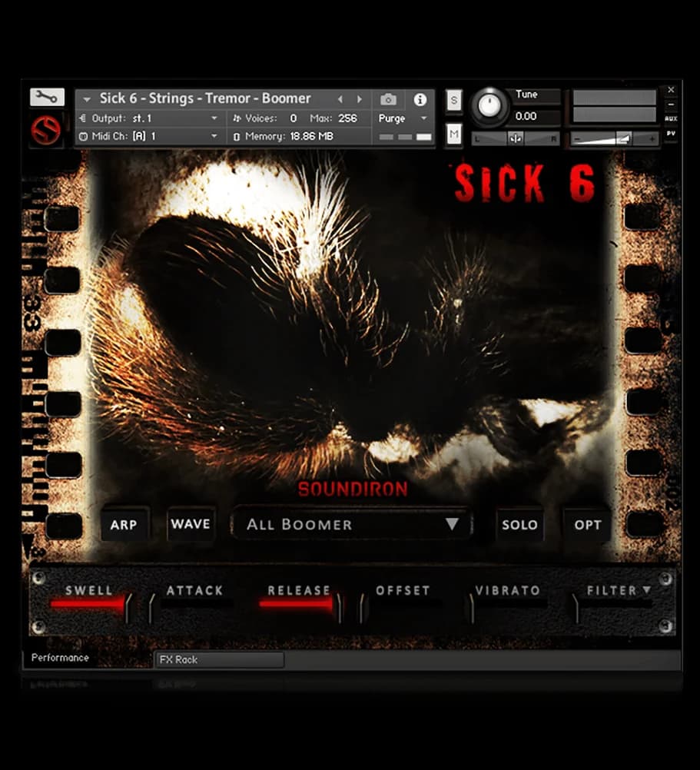Open instrument edit mode via the wrench icon
700x770 pixels.
coord(45,96)
